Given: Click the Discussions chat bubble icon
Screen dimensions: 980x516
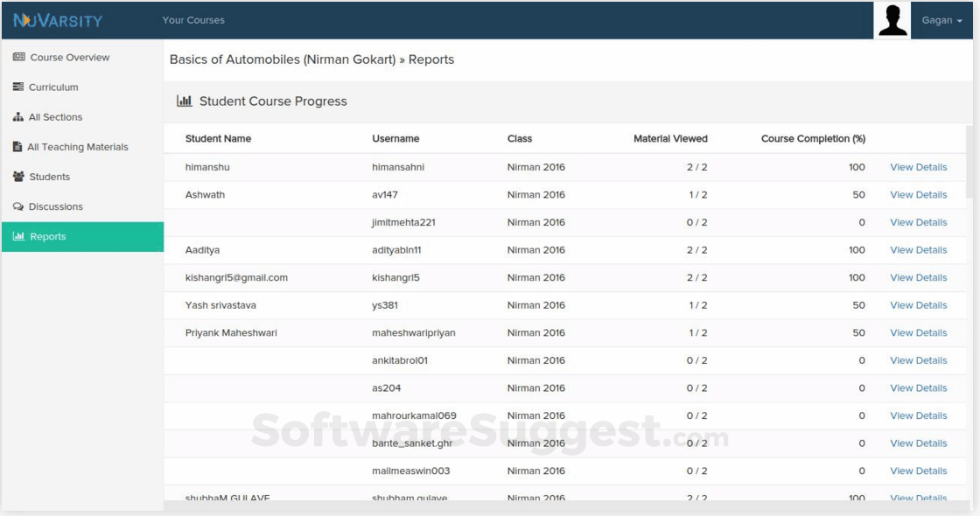Looking at the screenshot, I should [x=18, y=207].
